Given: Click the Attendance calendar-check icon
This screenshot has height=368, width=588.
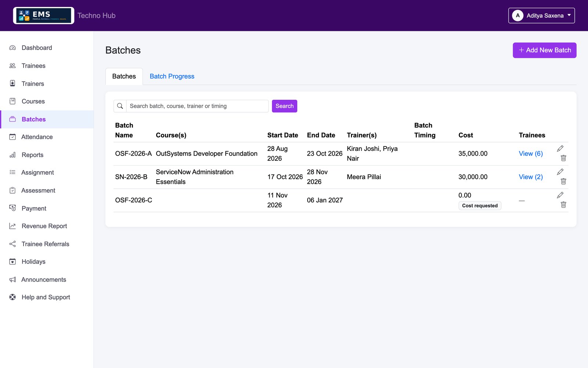Looking at the screenshot, I should coord(12,137).
